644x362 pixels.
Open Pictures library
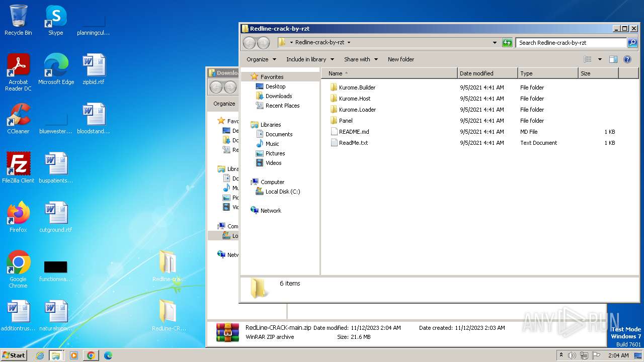(x=275, y=153)
